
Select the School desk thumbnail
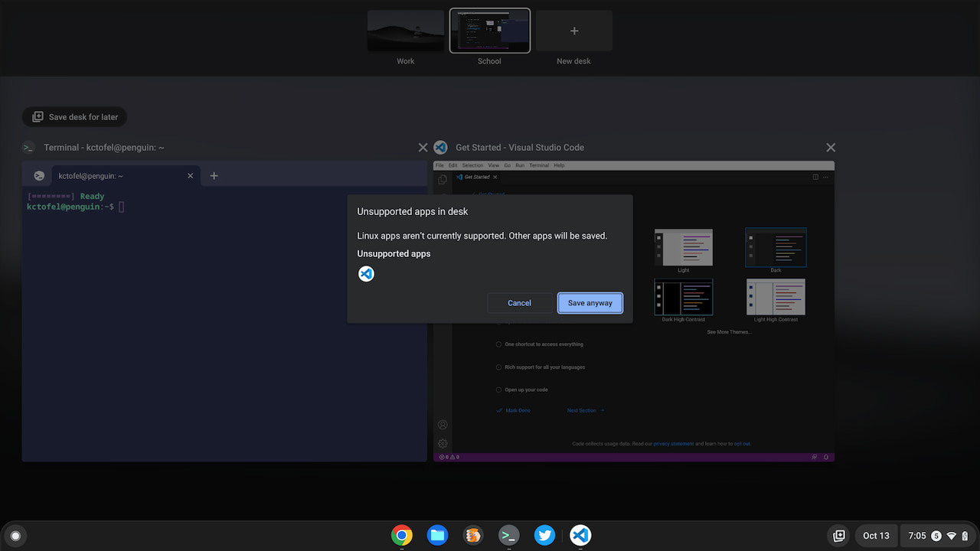pos(490,31)
